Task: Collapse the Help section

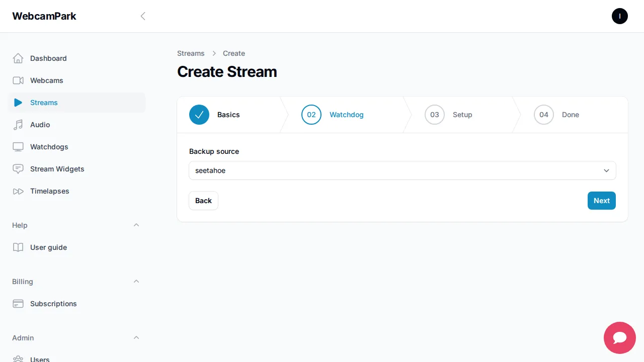Action: pos(136,225)
